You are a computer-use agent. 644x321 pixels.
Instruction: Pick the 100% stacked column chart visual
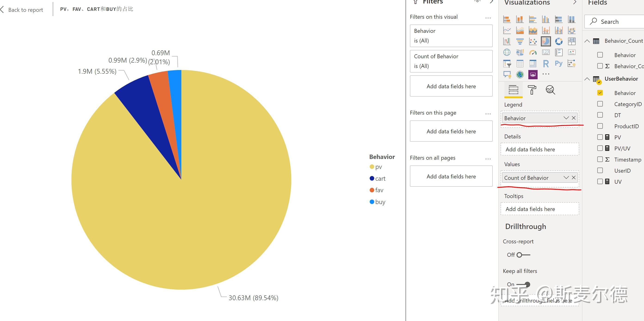coord(572,19)
